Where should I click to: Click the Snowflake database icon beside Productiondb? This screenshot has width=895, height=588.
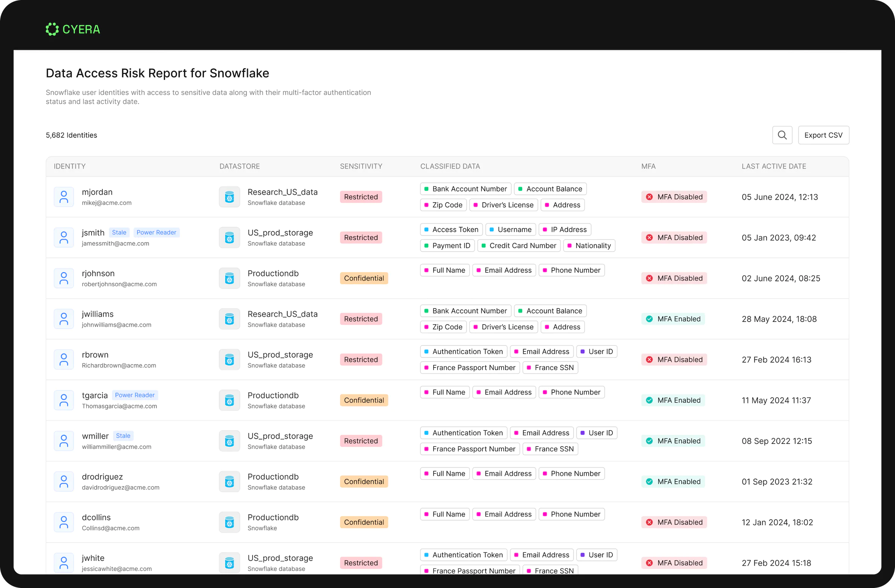(x=229, y=278)
